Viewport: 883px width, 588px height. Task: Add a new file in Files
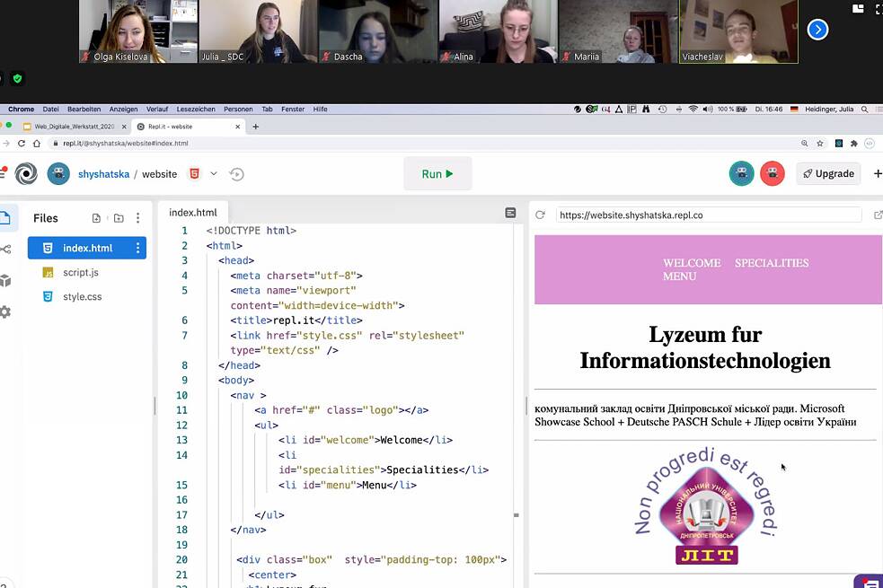point(96,218)
